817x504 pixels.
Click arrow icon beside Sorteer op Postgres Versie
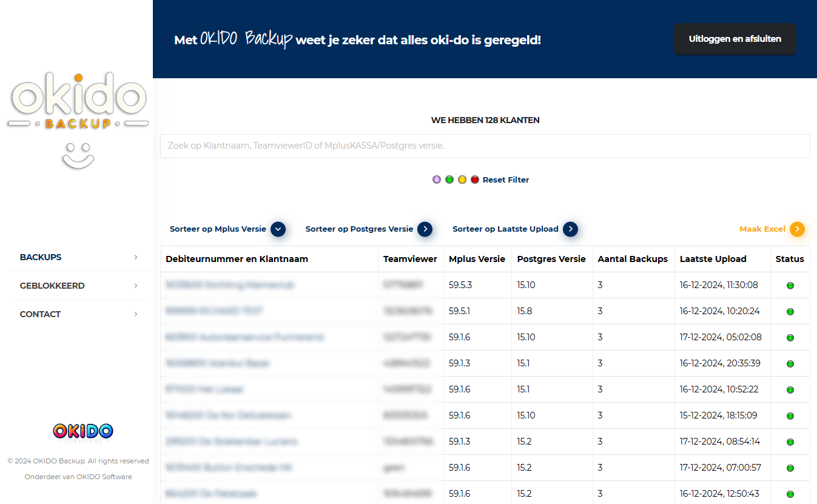(x=425, y=229)
